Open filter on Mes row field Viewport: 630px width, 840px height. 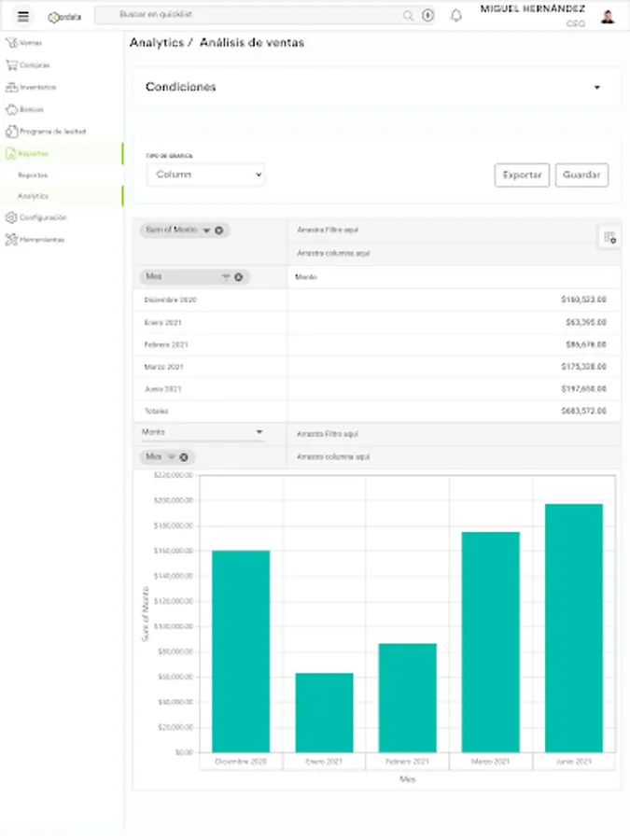[x=226, y=277]
